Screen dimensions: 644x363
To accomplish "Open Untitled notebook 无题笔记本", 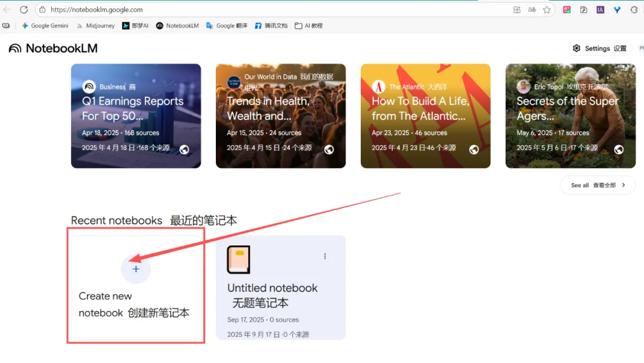I will (x=281, y=288).
